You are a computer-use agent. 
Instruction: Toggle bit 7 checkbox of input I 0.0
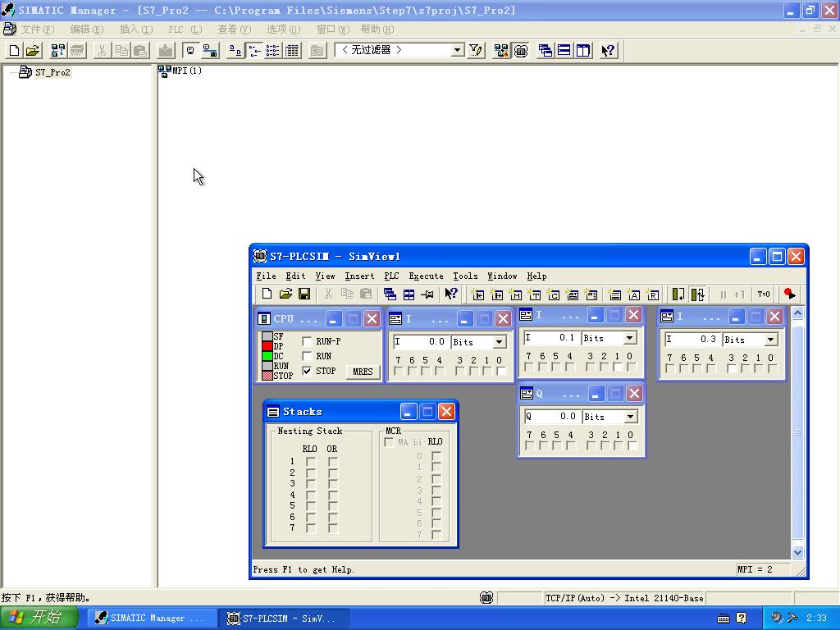tap(399, 371)
